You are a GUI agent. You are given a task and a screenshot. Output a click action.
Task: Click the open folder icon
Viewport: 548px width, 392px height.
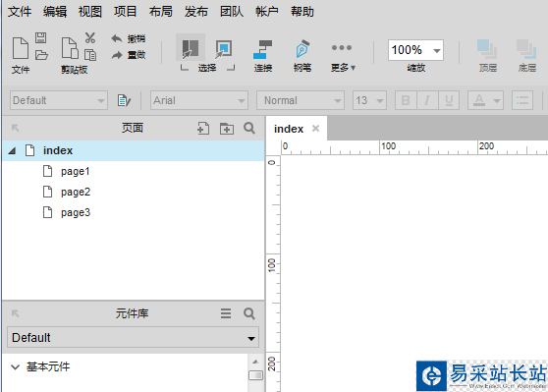coord(41,55)
